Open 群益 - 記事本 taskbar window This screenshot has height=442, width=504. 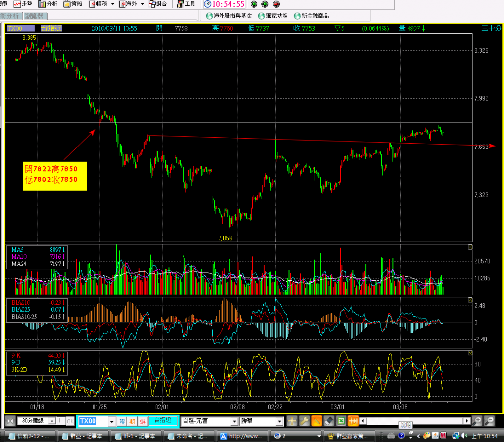(x=83, y=436)
